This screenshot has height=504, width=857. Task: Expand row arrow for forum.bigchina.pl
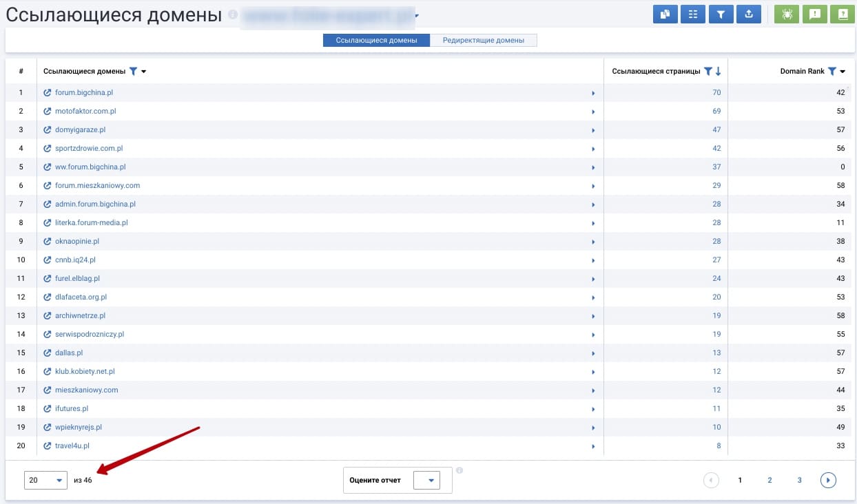(x=593, y=93)
